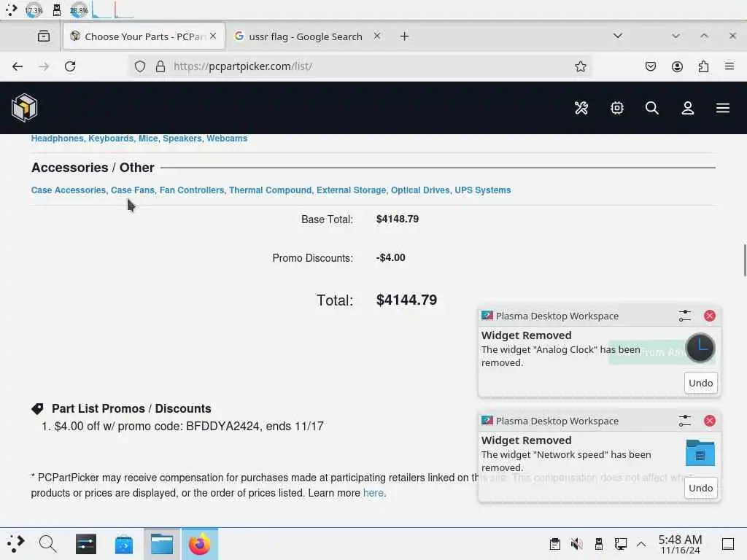
Task: Launch System Settings from the taskbar
Action: pyautogui.click(x=86, y=544)
